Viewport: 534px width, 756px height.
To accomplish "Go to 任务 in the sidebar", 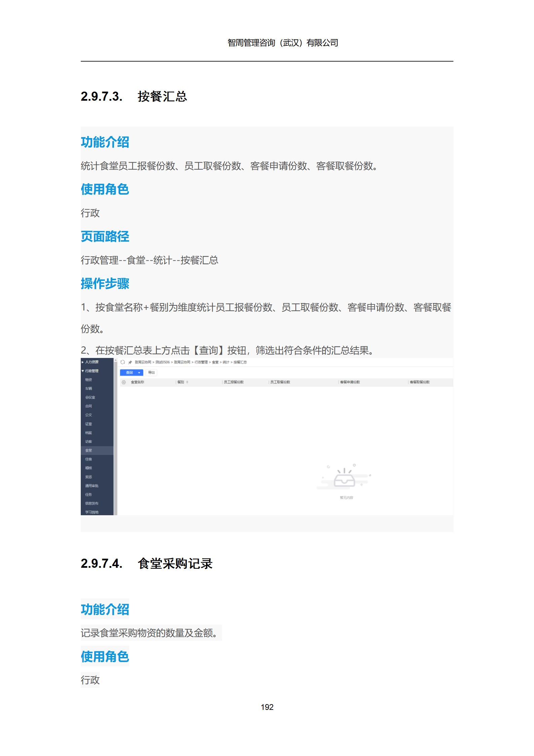I will pos(88,495).
